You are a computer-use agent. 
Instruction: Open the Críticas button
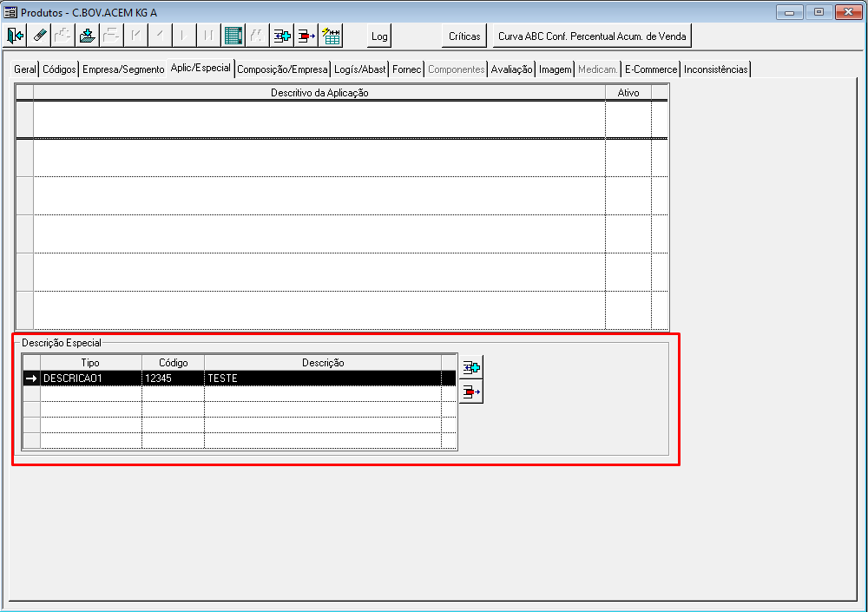click(x=464, y=36)
